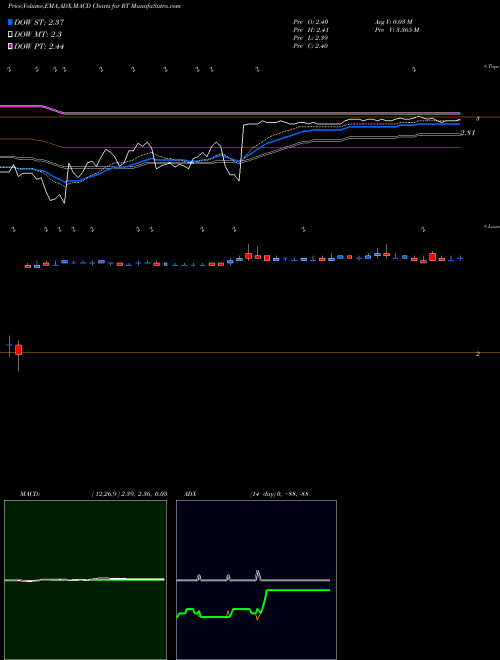Click the chart title mentioning MunafaSutra.com
Image resolution: width=500 pixels, height=660 pixels.
94,7
